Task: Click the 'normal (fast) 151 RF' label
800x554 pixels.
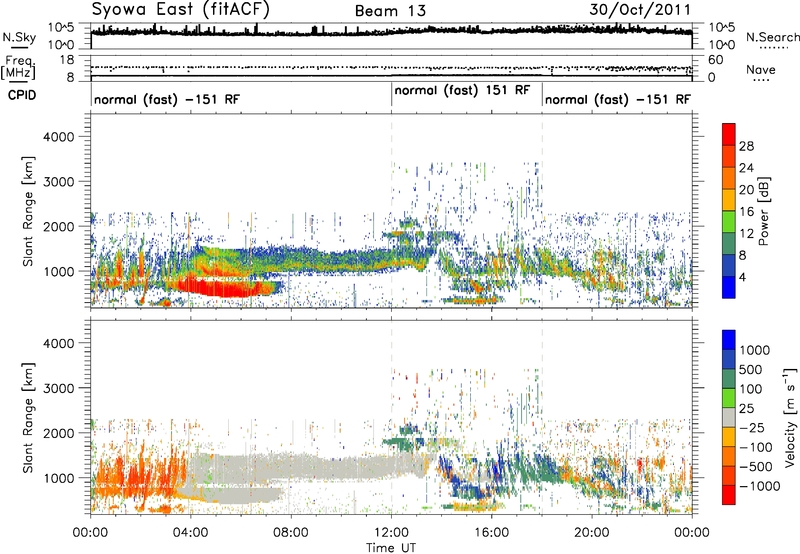Action: click(462, 90)
